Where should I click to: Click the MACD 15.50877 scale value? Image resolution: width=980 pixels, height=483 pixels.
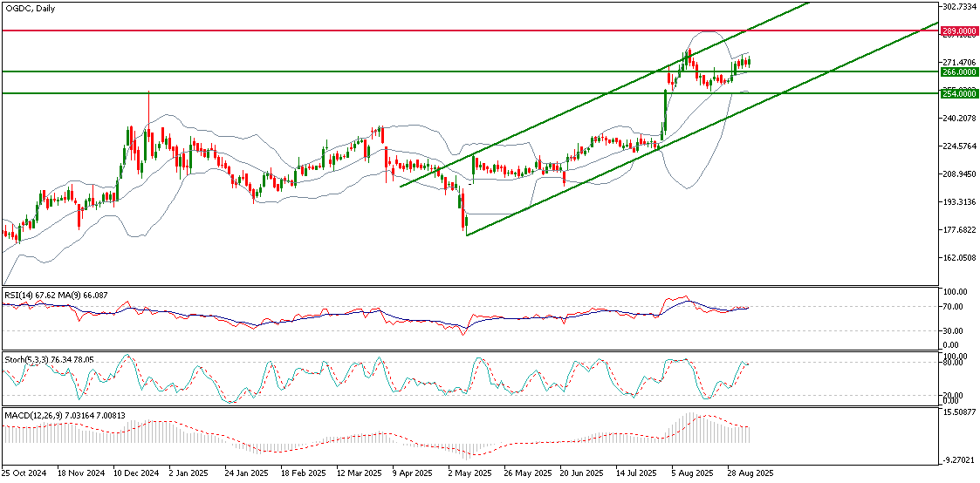tap(959, 412)
